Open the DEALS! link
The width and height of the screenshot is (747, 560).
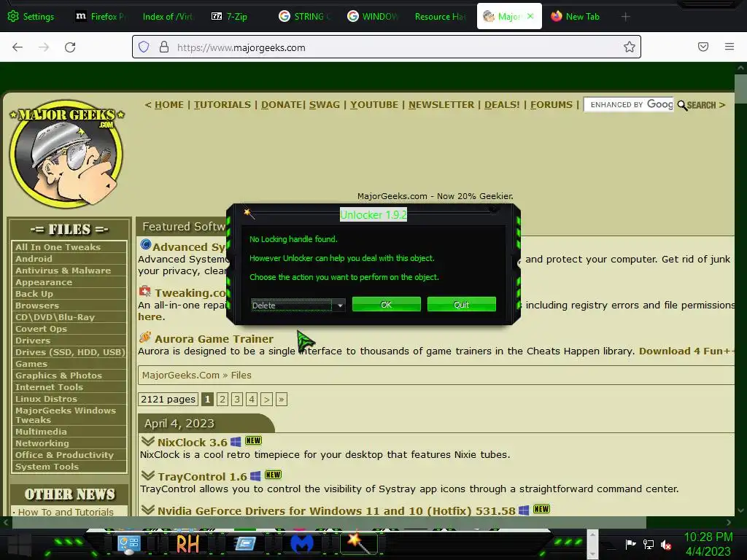pyautogui.click(x=502, y=105)
